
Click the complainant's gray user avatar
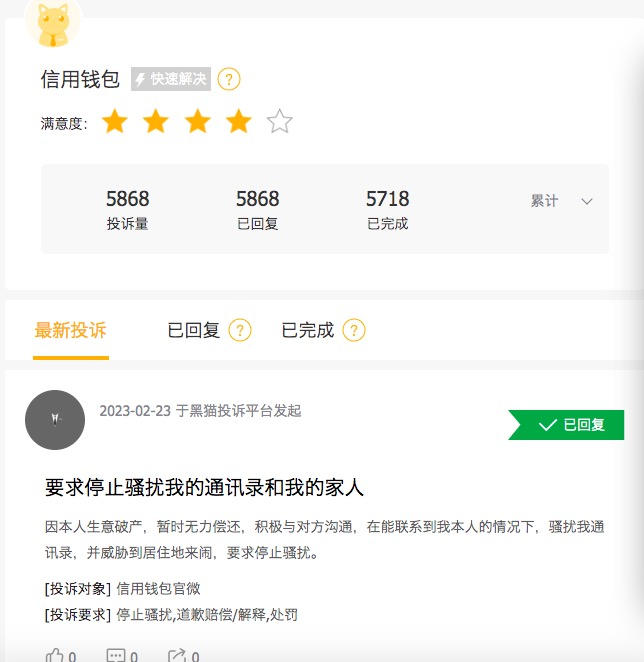[55, 420]
